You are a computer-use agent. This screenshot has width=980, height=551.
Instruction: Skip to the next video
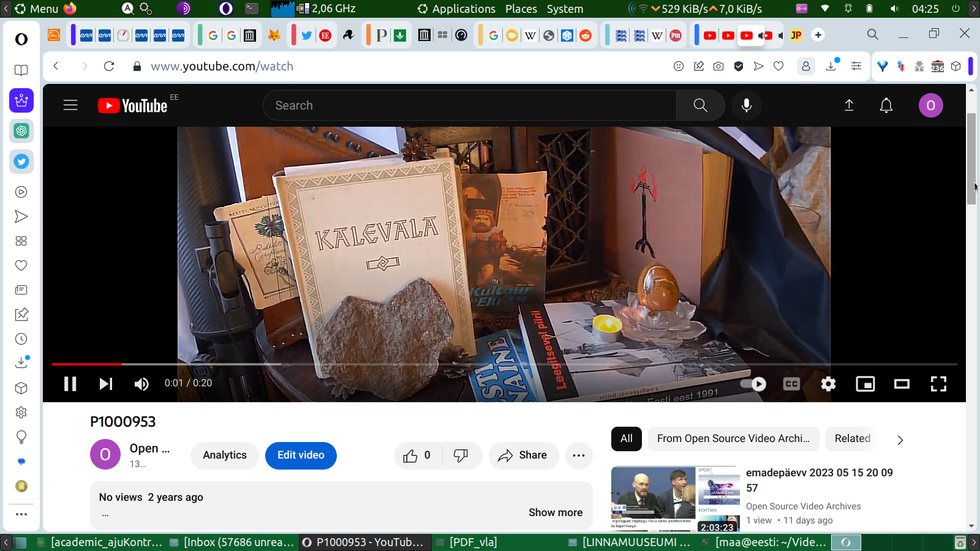[x=106, y=384]
